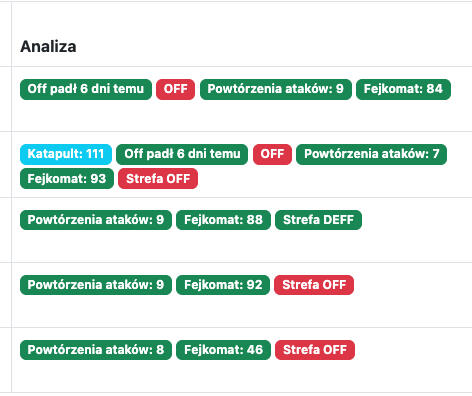Click the red OFF badge before Powtórzenia ataków: 7
This screenshot has height=396, width=472.
[x=272, y=154]
